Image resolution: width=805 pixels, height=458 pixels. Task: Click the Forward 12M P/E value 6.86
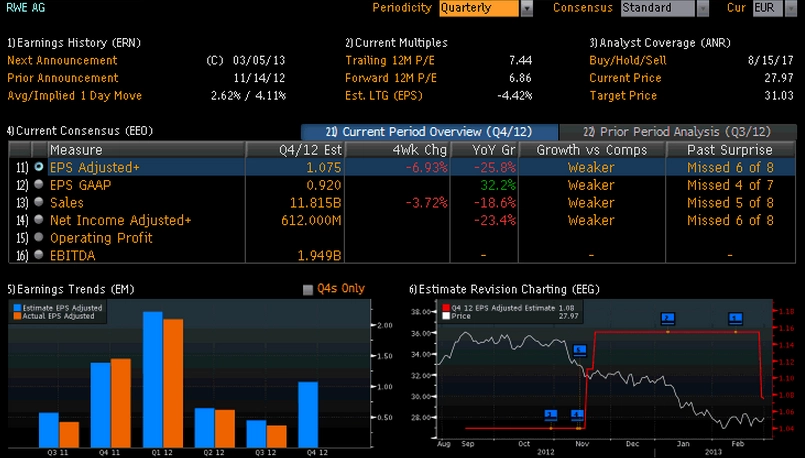pos(520,78)
